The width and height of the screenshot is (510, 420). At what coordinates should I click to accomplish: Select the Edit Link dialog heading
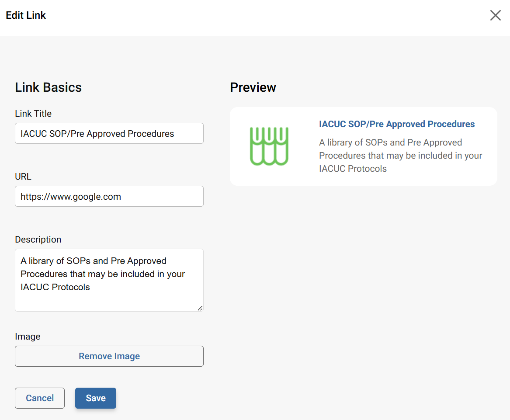(25, 15)
